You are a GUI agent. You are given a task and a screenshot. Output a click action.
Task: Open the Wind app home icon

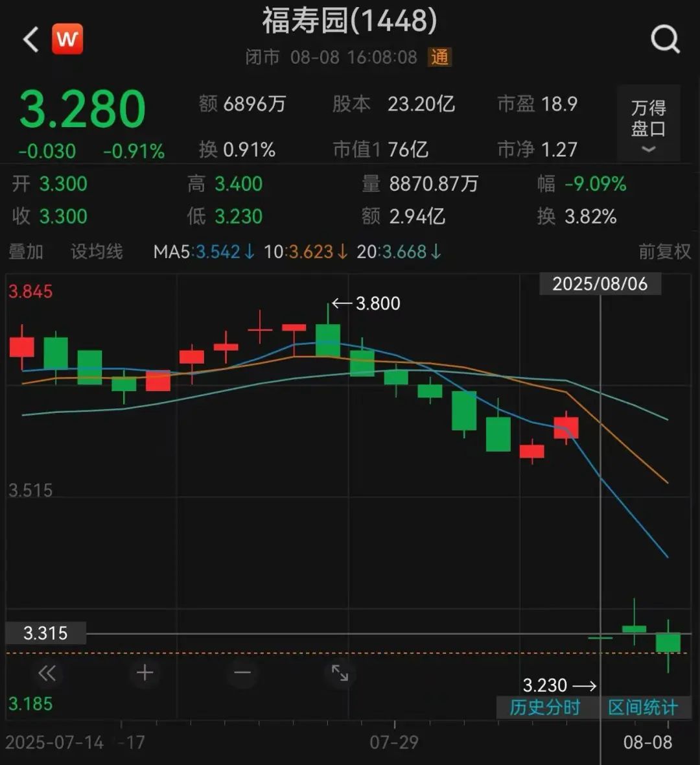click(x=68, y=39)
